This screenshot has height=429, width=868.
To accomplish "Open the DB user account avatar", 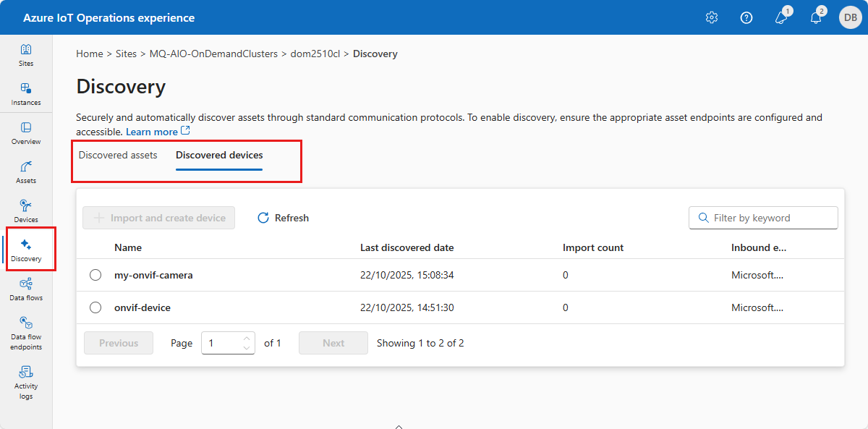I will [851, 17].
